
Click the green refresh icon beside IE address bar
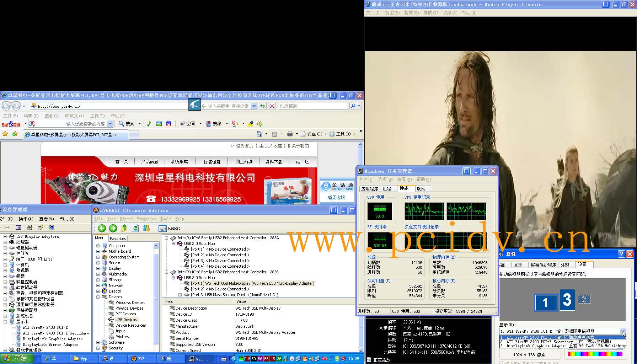pos(263,106)
